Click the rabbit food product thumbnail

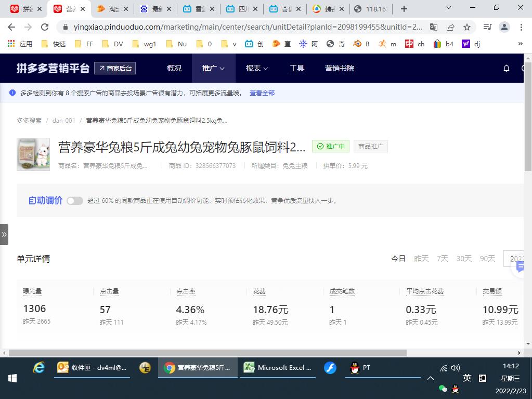[33, 155]
